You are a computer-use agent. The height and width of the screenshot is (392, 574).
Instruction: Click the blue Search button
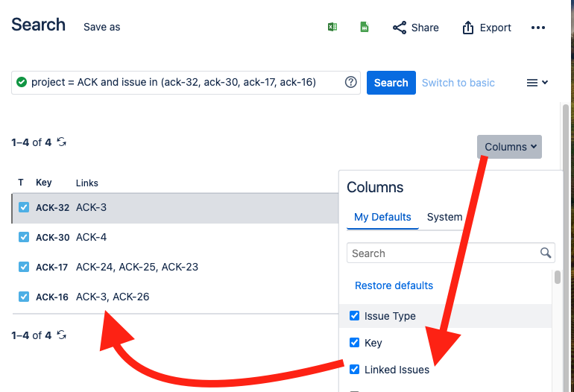[391, 83]
